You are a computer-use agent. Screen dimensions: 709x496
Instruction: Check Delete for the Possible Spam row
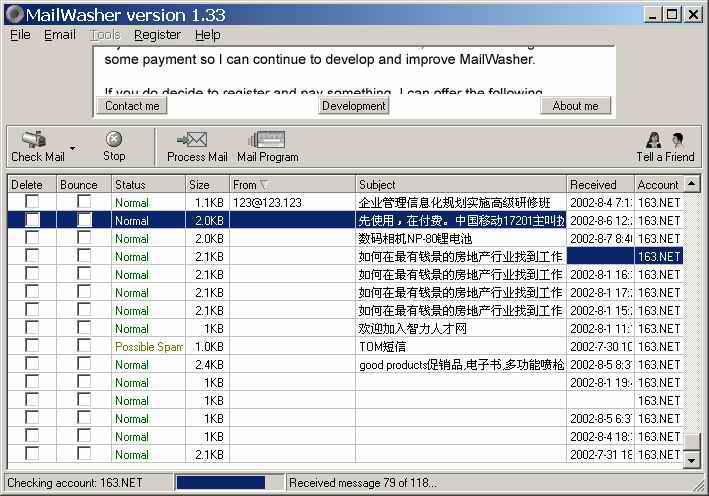coord(32,346)
